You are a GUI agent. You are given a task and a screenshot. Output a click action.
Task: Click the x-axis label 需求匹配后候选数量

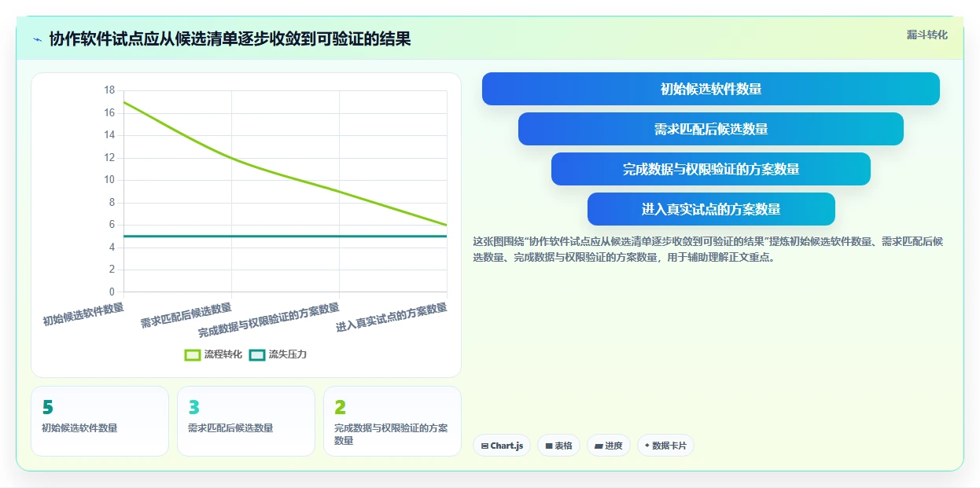pos(186,315)
